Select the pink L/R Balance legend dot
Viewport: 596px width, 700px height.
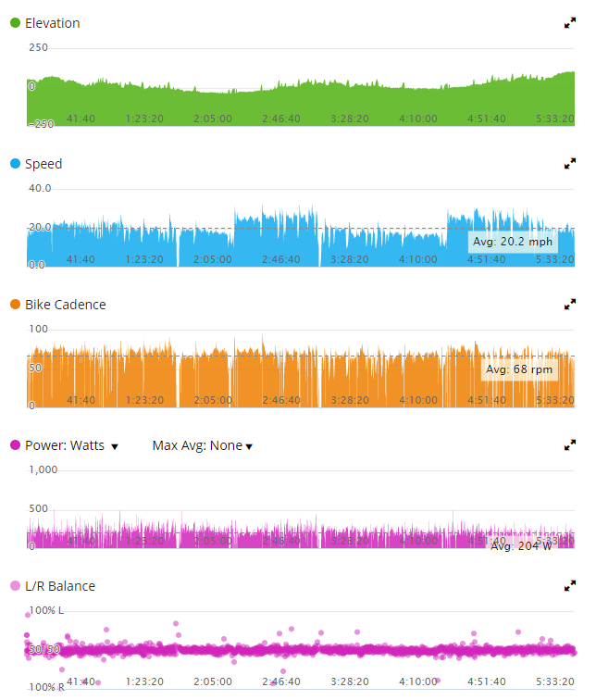(x=15, y=586)
